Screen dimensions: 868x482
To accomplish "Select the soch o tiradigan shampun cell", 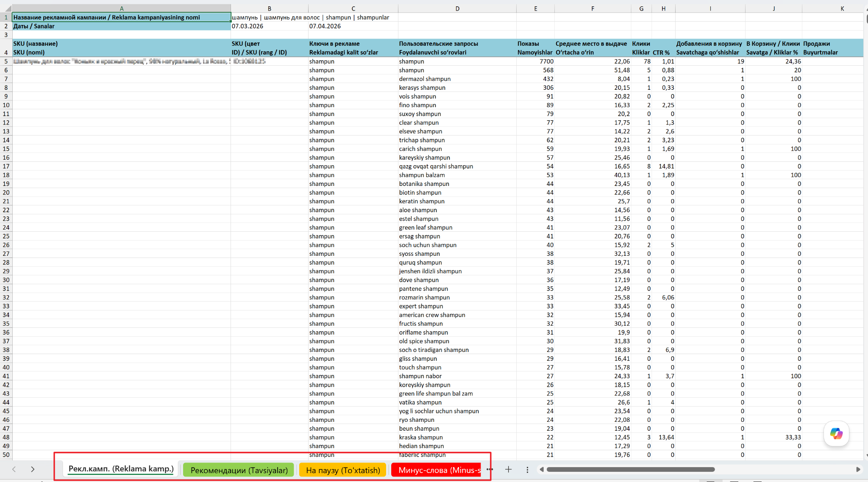I will click(457, 350).
